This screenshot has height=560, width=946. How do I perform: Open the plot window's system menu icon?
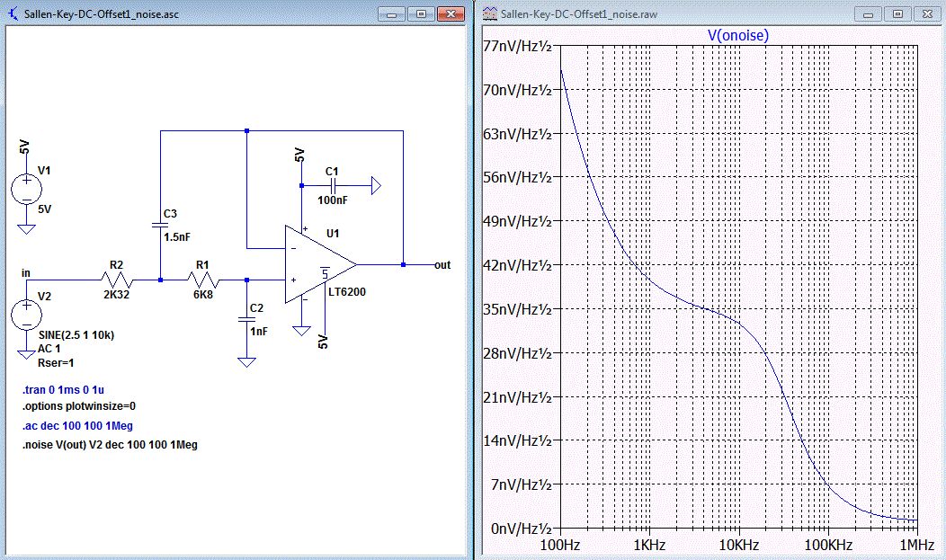coord(489,13)
